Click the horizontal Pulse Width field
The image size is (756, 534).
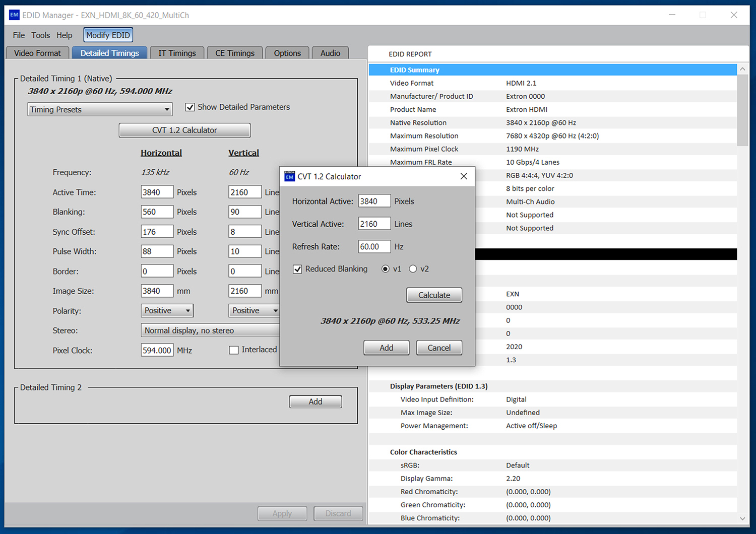(157, 251)
